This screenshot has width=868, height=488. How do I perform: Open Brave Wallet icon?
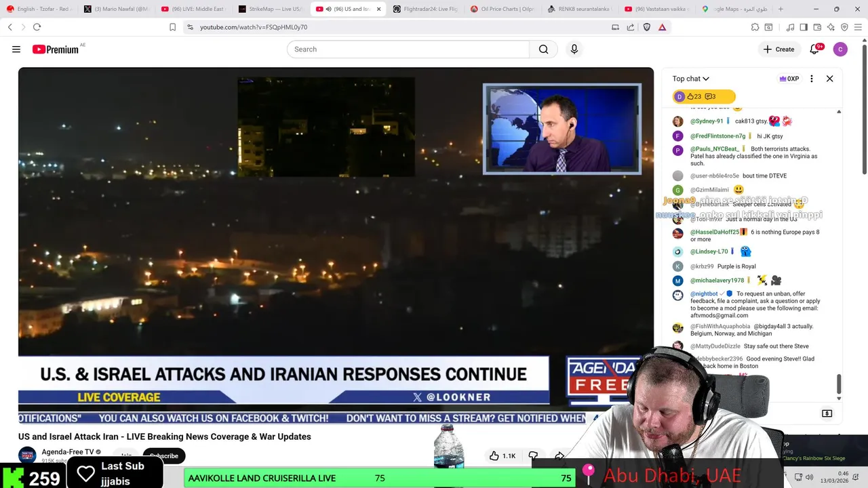coord(817,27)
